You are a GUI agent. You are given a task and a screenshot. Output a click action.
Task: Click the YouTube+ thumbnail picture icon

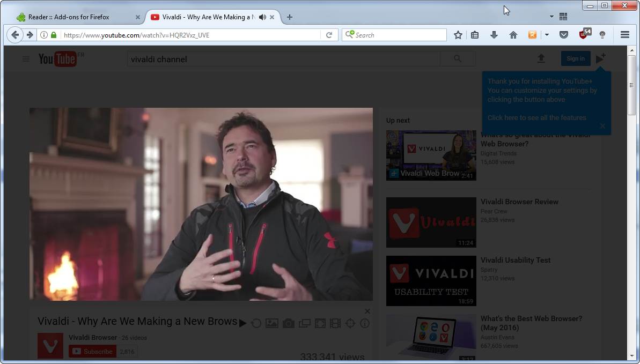(x=272, y=324)
